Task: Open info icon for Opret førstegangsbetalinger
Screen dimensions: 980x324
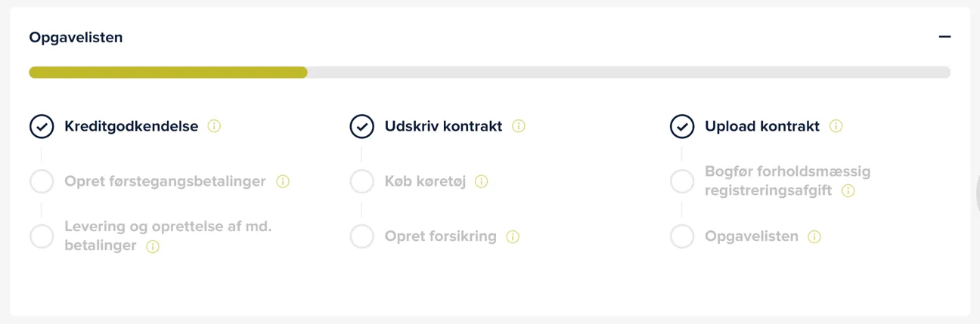Action: 283,181
